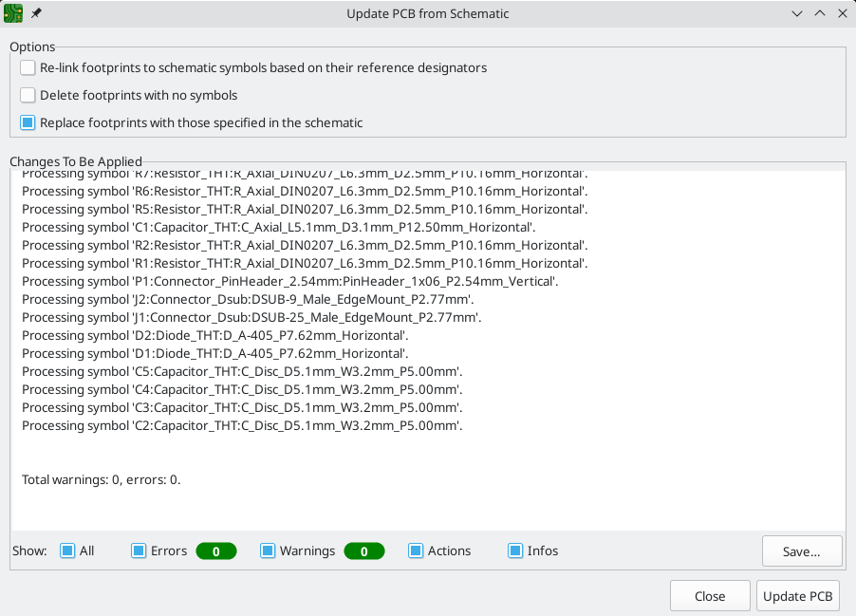Click the Close button at bottom

pos(709,596)
